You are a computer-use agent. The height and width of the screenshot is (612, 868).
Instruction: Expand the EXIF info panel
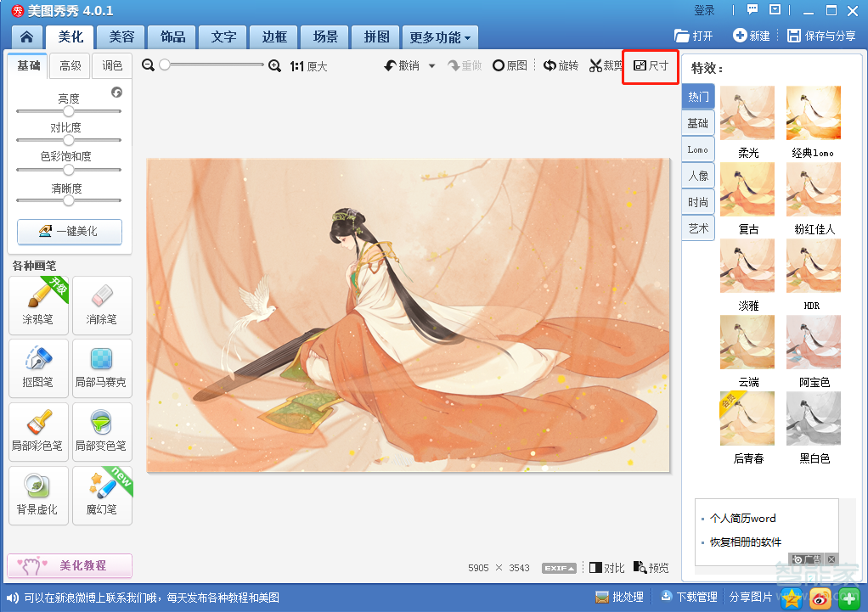click(x=559, y=568)
